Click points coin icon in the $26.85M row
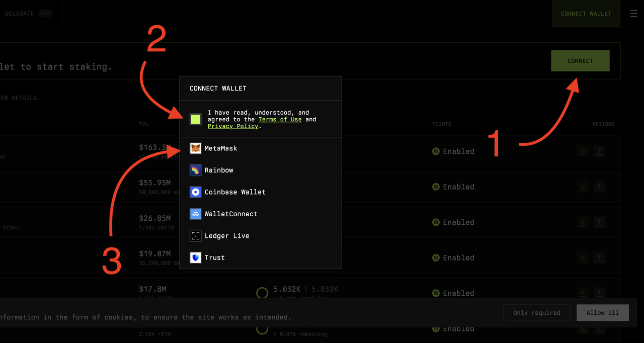The height and width of the screenshot is (343, 644). [x=436, y=222]
